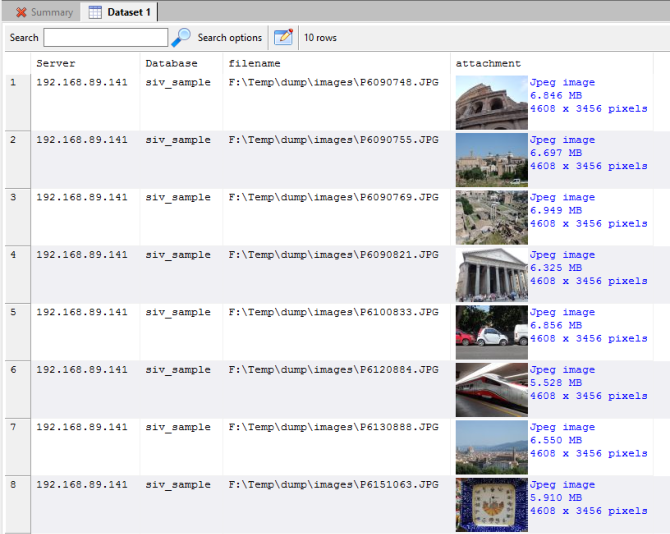Click the filename column header
The width and height of the screenshot is (670, 534).
click(x=252, y=64)
